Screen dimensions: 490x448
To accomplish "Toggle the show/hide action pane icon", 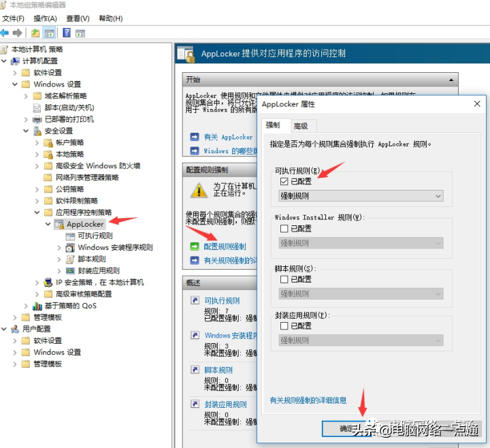I will click(x=80, y=33).
